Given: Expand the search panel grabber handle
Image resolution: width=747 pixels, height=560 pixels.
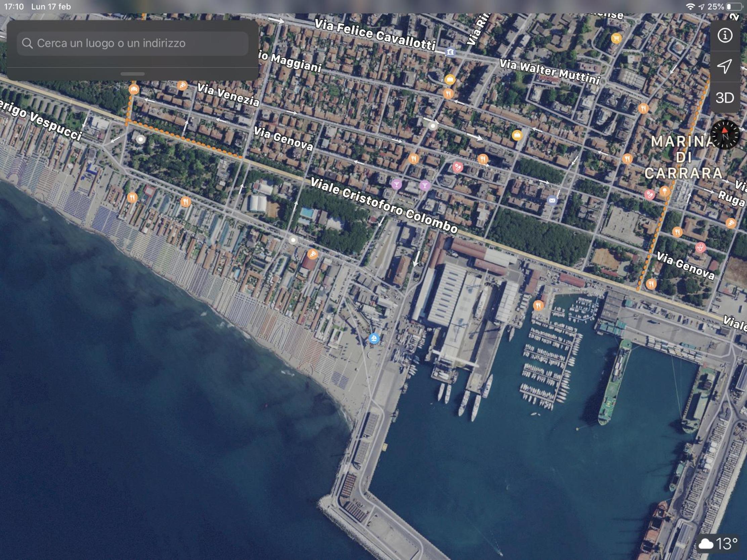Looking at the screenshot, I should pyautogui.click(x=133, y=74).
